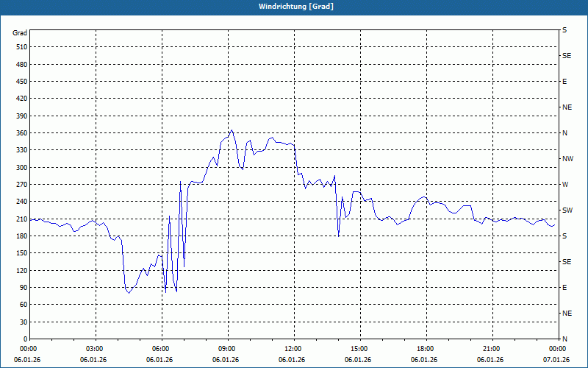Choose the 210 degree axis value
Image resolution: width=588 pixels, height=368 pixels.
22,219
